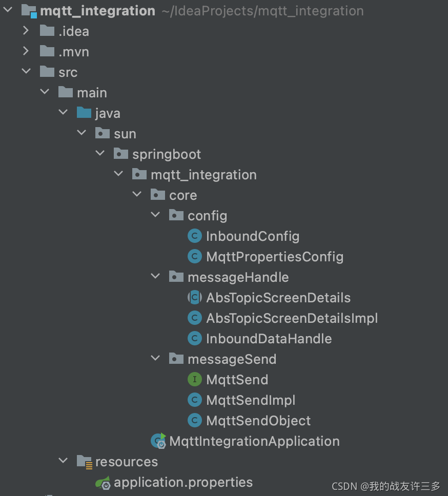Click the MqttSendObject class icon
The height and width of the screenshot is (496, 448).
(195, 420)
